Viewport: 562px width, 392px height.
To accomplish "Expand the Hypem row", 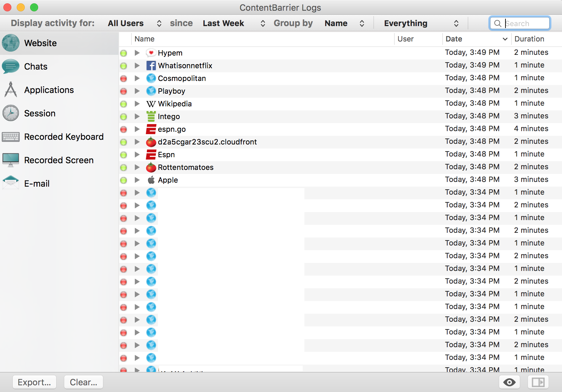I will 137,53.
